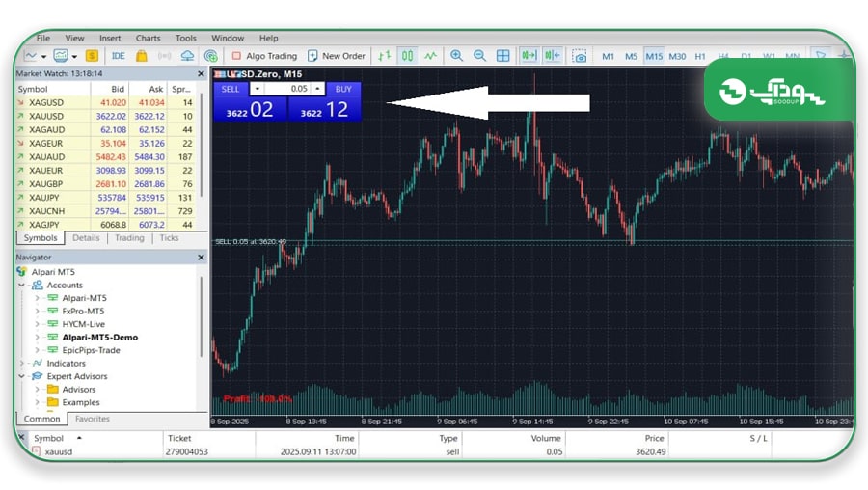Expand the HYCM-Live account node

37,324
